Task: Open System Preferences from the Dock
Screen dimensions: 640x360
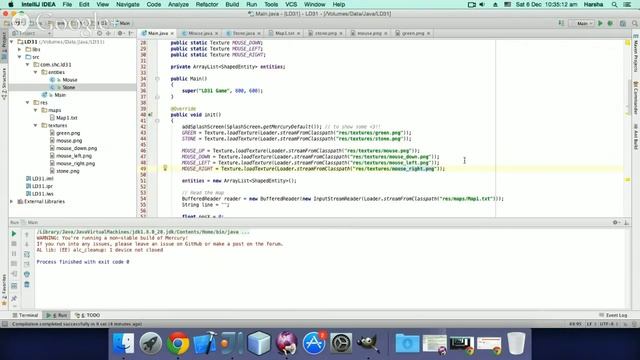Action: (341, 342)
